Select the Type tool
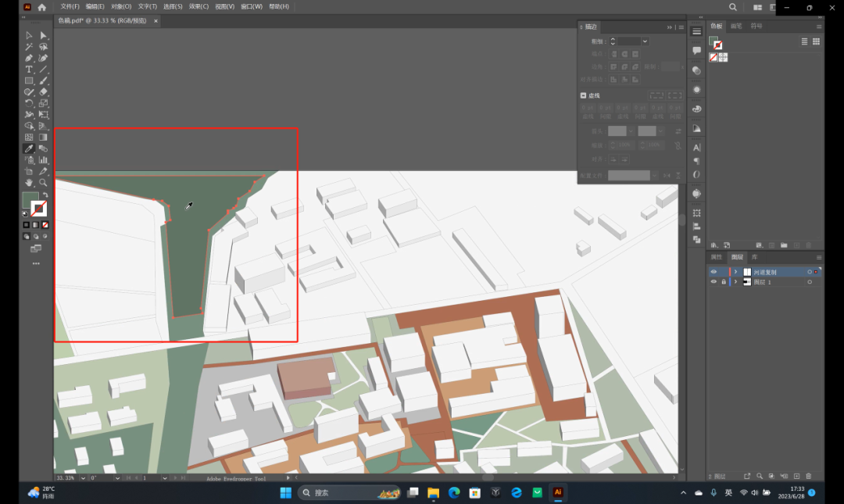The image size is (844, 504). [29, 70]
